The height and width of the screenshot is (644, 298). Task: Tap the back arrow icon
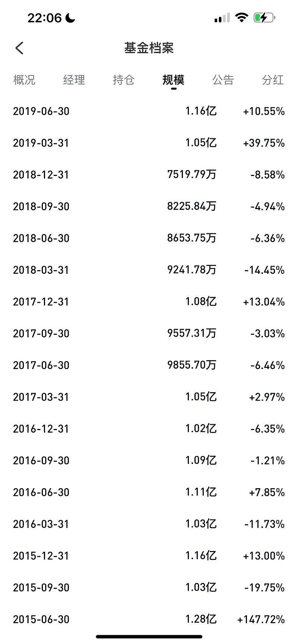pos(19,48)
